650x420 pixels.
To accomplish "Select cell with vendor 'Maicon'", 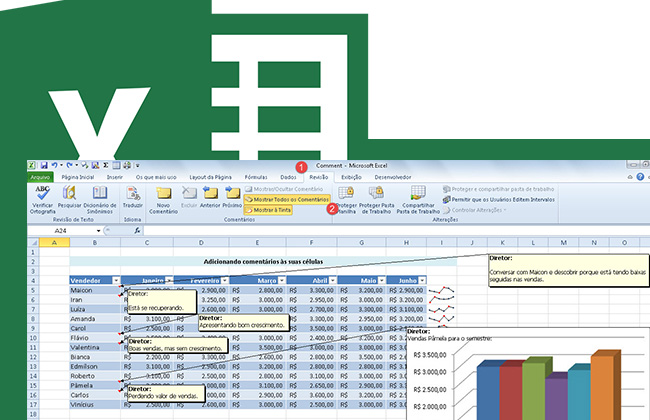I will [x=95, y=290].
